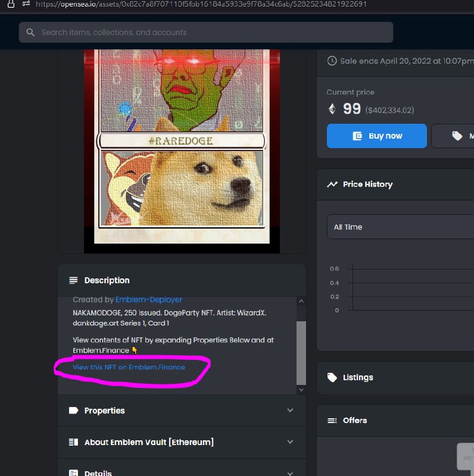This screenshot has height=476, width=474.
Task: Click View this NFT on Emblem.Finance
Action: 129,367
